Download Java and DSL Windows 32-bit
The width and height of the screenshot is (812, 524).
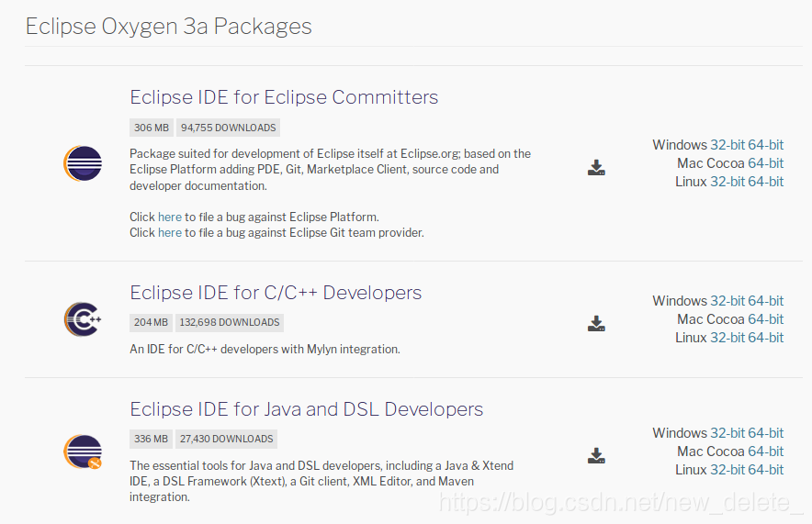pyautogui.click(x=727, y=433)
